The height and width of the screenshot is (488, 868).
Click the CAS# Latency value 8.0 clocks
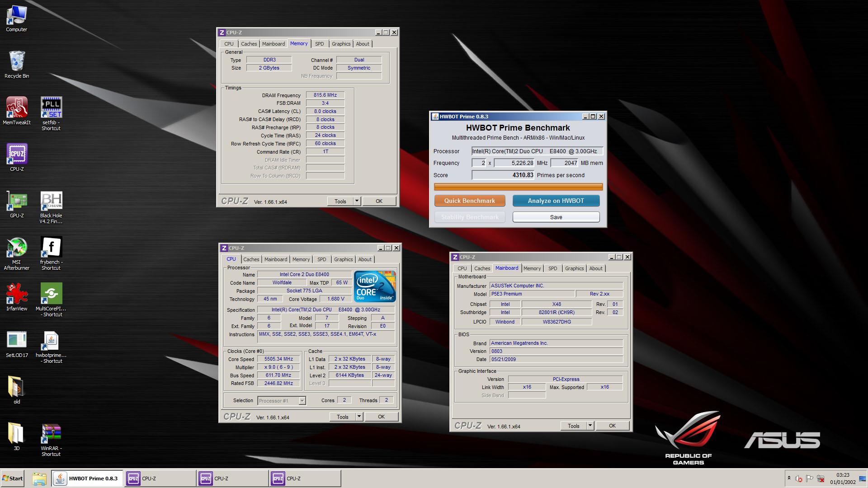[x=325, y=112]
